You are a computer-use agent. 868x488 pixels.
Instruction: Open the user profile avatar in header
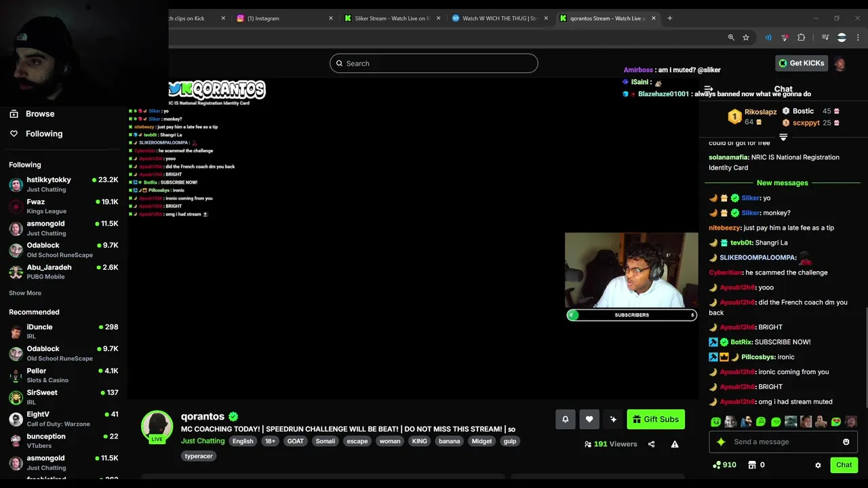click(840, 64)
